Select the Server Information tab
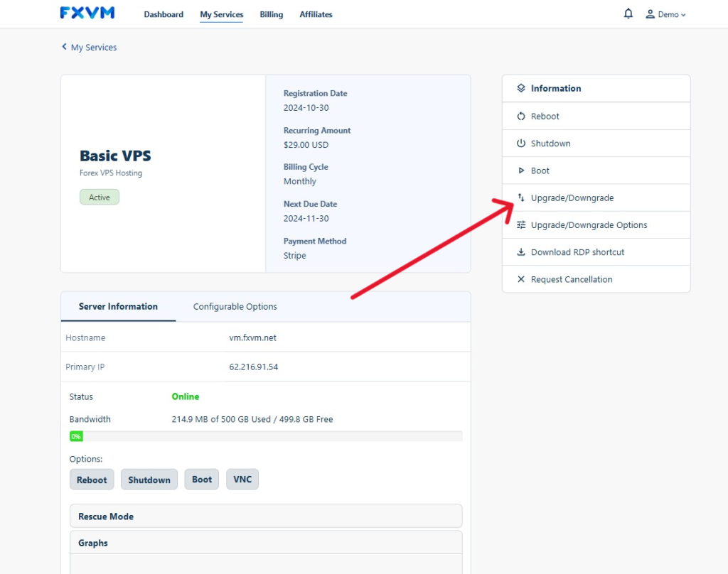Screen dimensions: 728x574 118,307
